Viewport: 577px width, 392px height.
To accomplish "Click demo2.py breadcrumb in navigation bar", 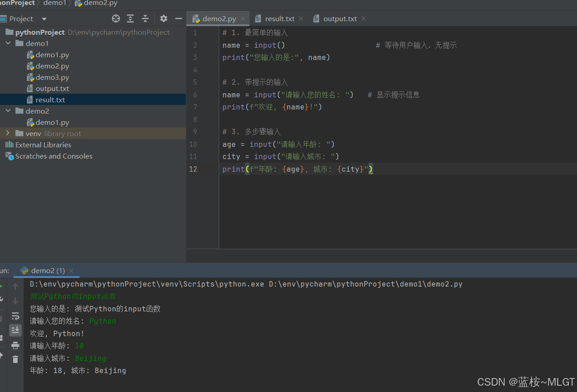I will point(96,3).
